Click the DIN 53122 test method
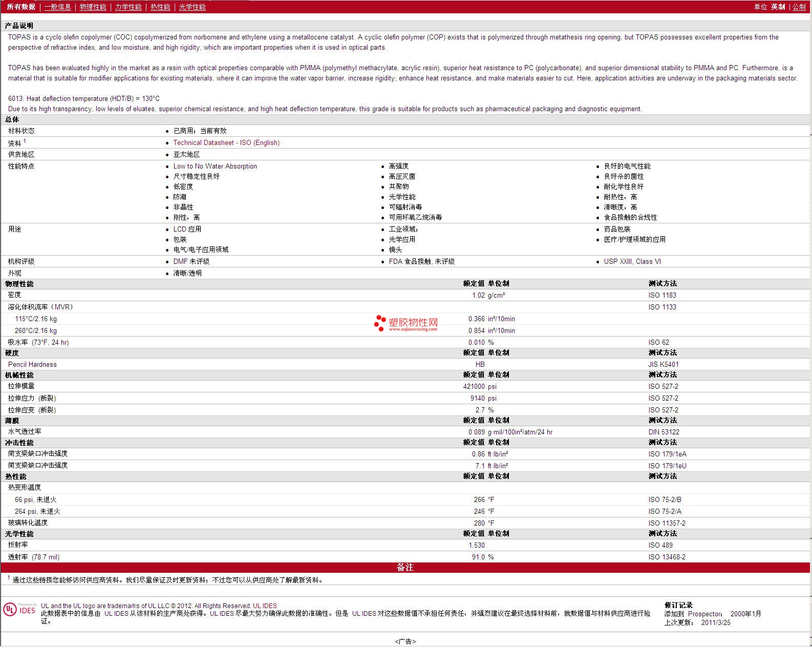The width and height of the screenshot is (812, 647). pos(664,432)
